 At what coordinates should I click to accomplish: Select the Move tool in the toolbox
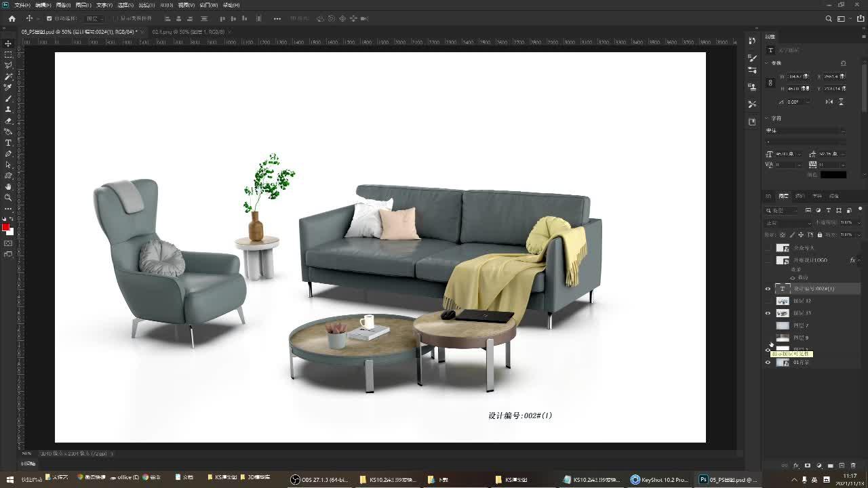[8, 43]
